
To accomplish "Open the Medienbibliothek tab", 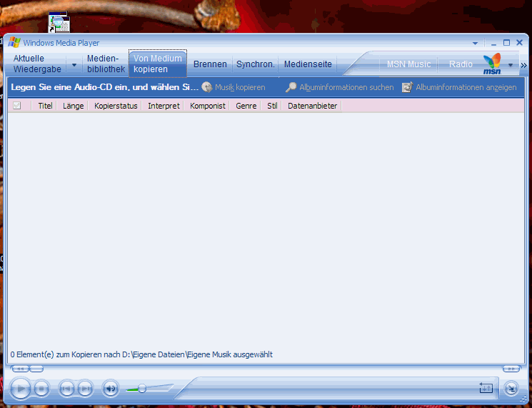I will tap(106, 64).
